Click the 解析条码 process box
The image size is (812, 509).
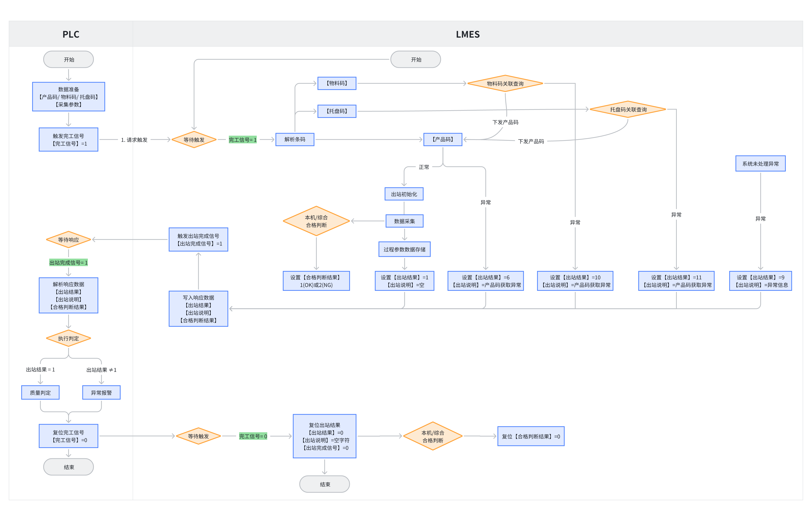pos(294,139)
